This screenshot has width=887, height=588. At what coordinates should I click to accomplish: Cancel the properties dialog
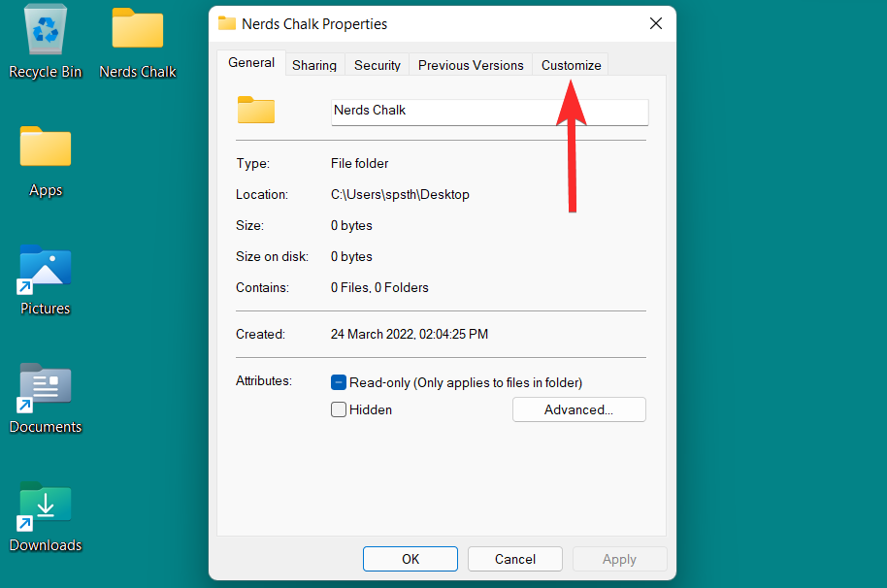pos(514,559)
